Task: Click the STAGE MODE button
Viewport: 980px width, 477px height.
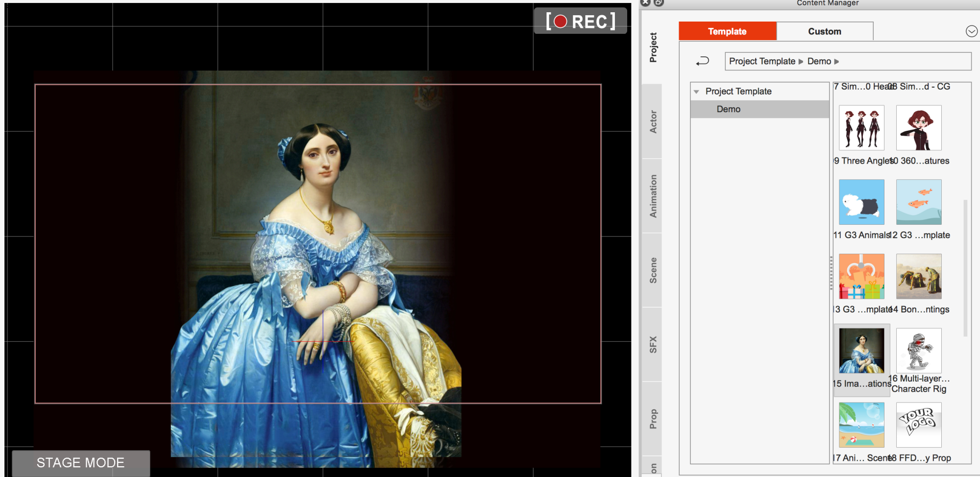Action: click(x=81, y=463)
